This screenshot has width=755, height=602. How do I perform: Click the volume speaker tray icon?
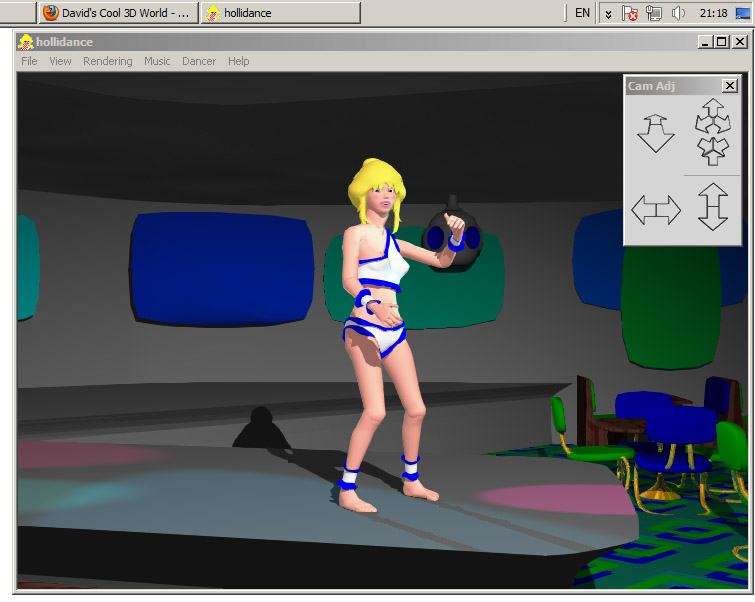[x=678, y=13]
